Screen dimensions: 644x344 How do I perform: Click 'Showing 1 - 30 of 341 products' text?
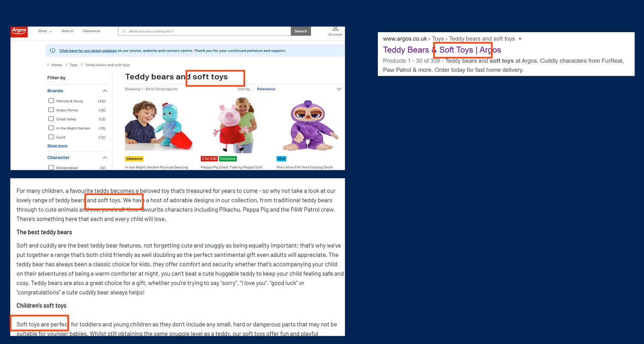click(x=151, y=89)
